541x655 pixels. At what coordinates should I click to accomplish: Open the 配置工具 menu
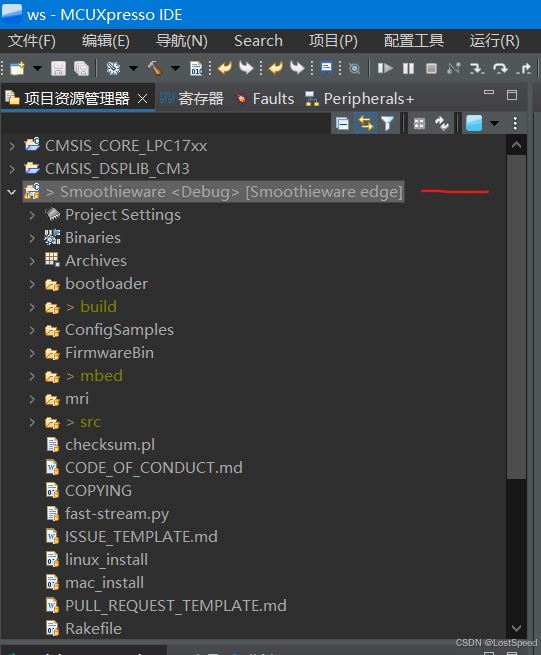tap(414, 41)
